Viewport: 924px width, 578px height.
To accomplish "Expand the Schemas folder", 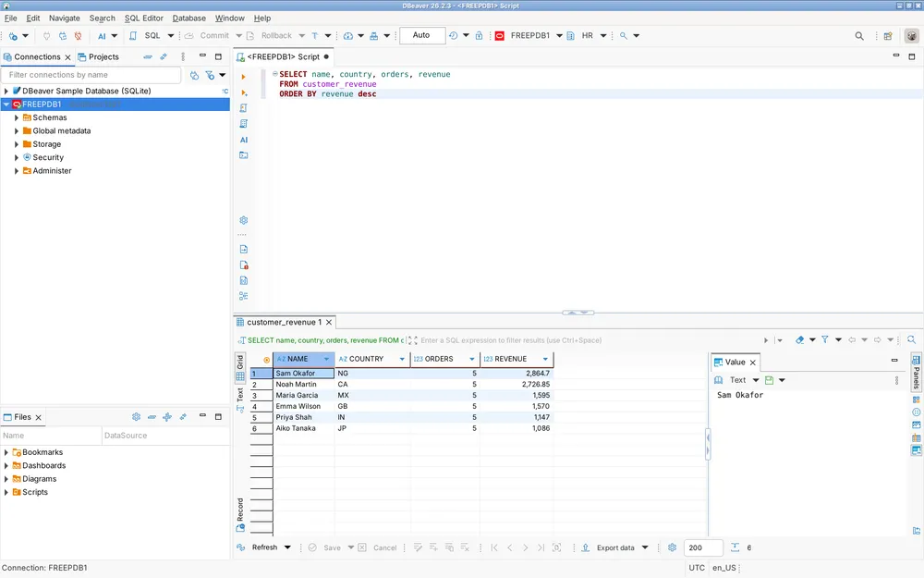I will pos(17,118).
